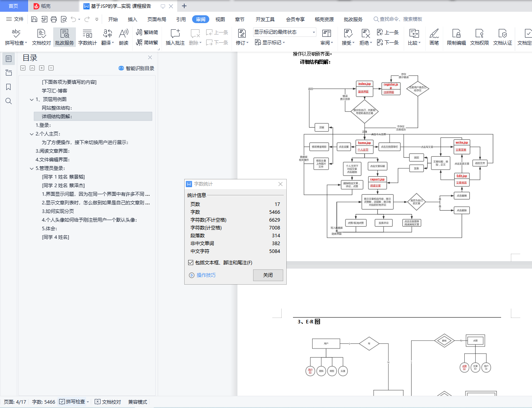Viewport: 532px width, 408px height.
Task: Close the 目录 panel
Action: 150,58
